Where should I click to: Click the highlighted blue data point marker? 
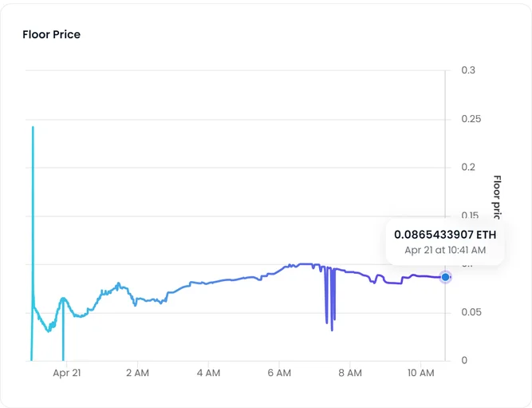(445, 277)
